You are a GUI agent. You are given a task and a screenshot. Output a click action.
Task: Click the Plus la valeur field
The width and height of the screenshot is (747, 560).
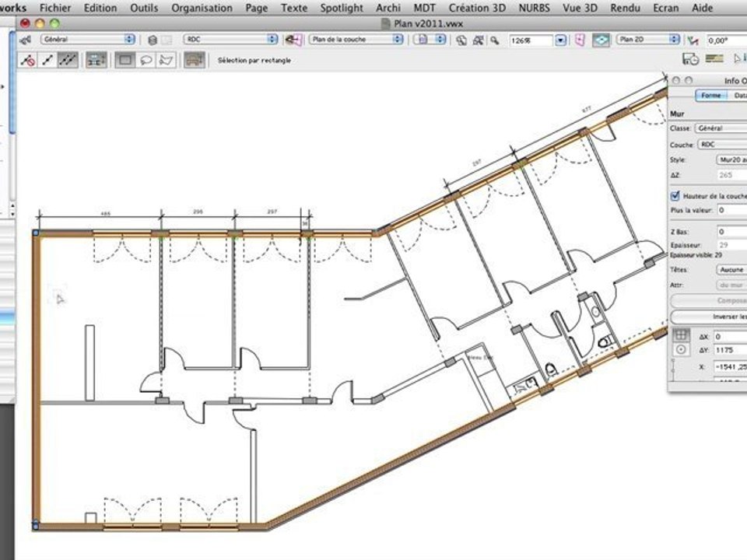click(732, 210)
